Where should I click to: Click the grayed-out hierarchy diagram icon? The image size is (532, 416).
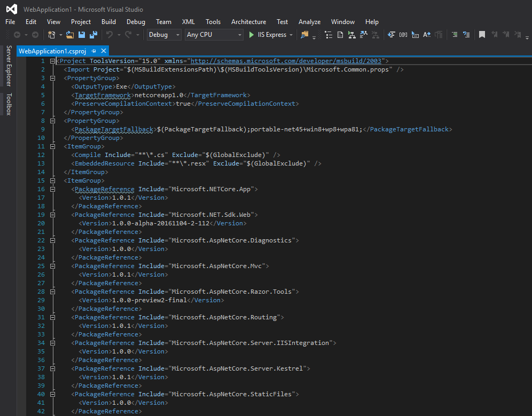pyautogui.click(x=375, y=35)
